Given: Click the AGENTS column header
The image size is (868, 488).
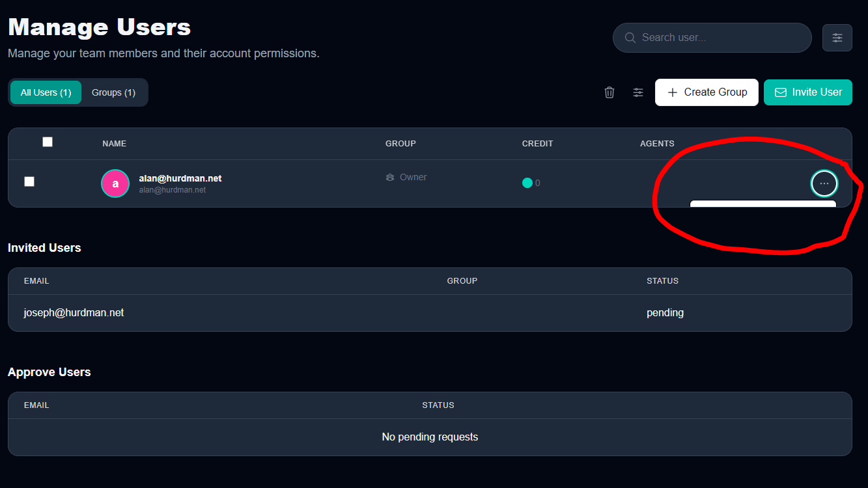Looking at the screenshot, I should (657, 144).
